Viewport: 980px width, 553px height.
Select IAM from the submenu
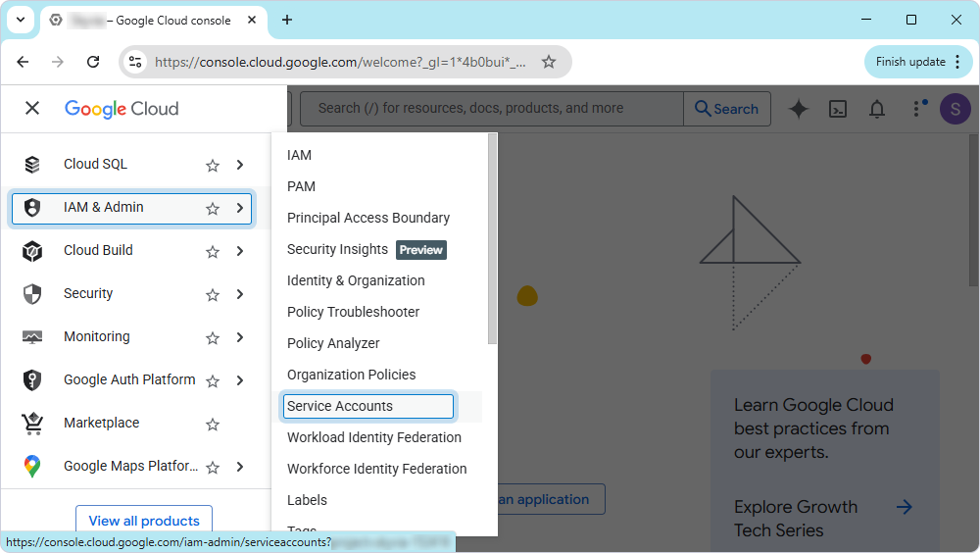pyautogui.click(x=299, y=155)
